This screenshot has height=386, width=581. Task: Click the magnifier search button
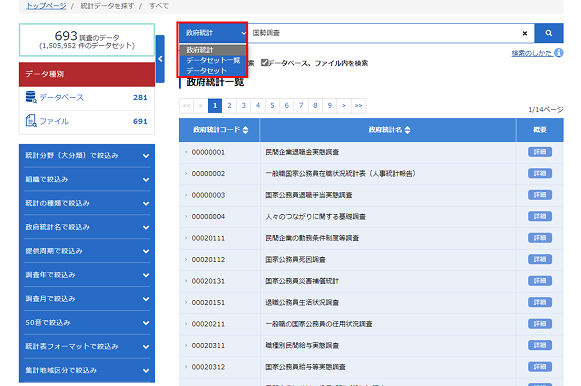pos(549,33)
